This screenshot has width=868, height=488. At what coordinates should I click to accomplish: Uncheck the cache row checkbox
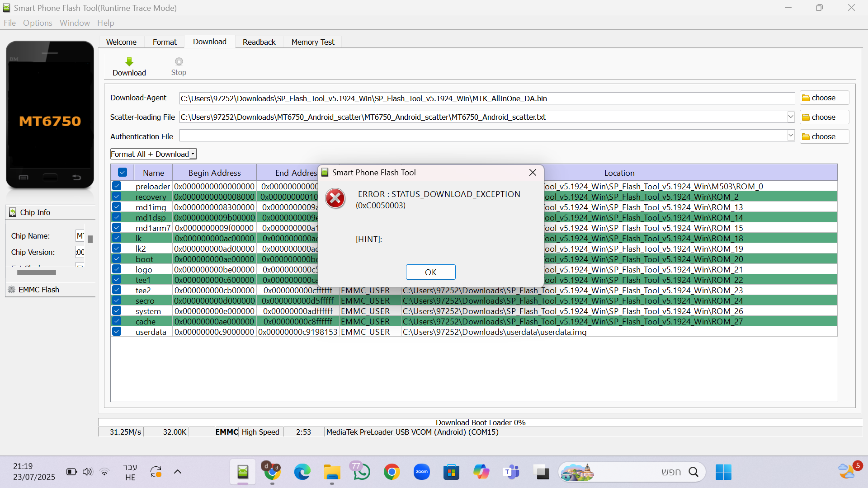pos(117,321)
